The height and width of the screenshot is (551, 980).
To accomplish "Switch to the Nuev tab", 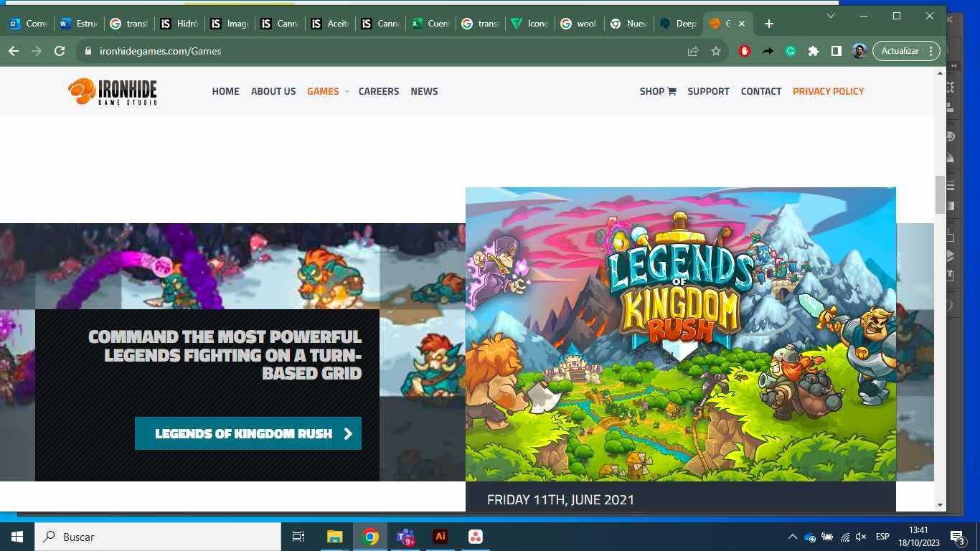I will click(630, 24).
